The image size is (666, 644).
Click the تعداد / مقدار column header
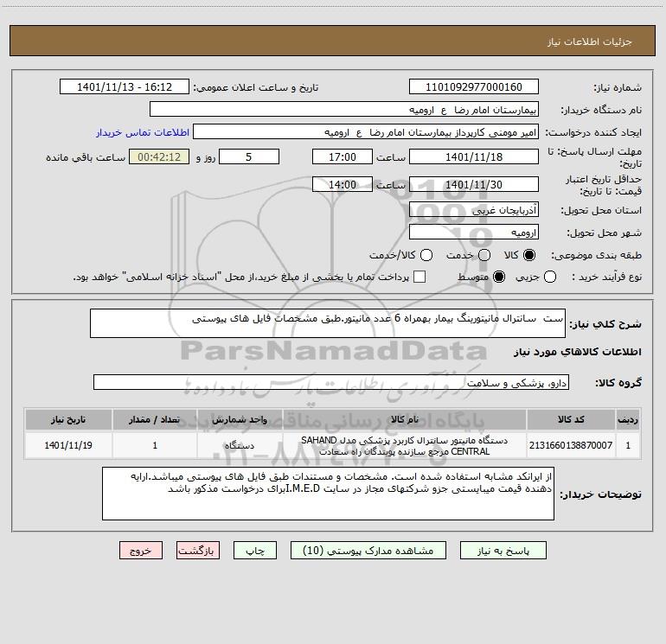[x=155, y=420]
